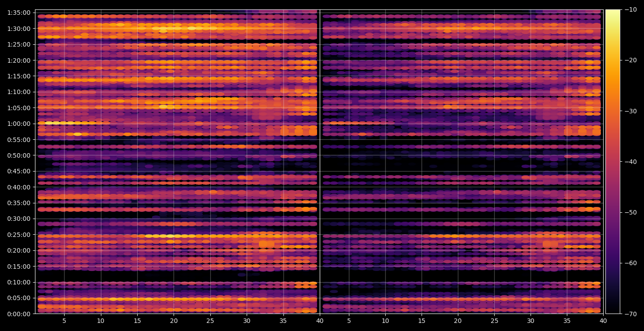Select the −30 colorbar scale label

(631, 111)
